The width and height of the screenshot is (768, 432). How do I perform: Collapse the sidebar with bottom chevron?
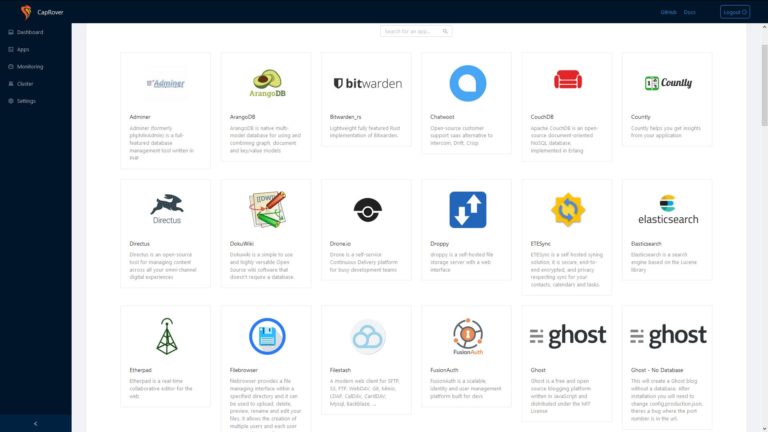(36, 423)
